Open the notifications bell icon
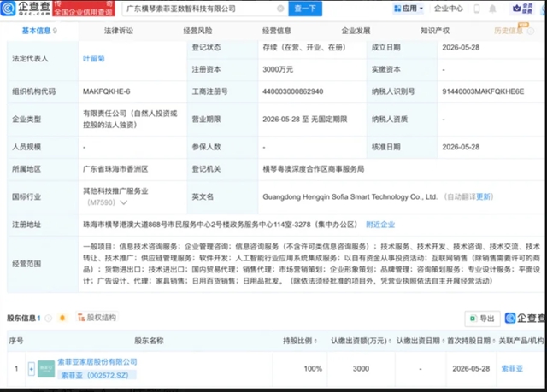The image size is (547, 392). [492, 9]
